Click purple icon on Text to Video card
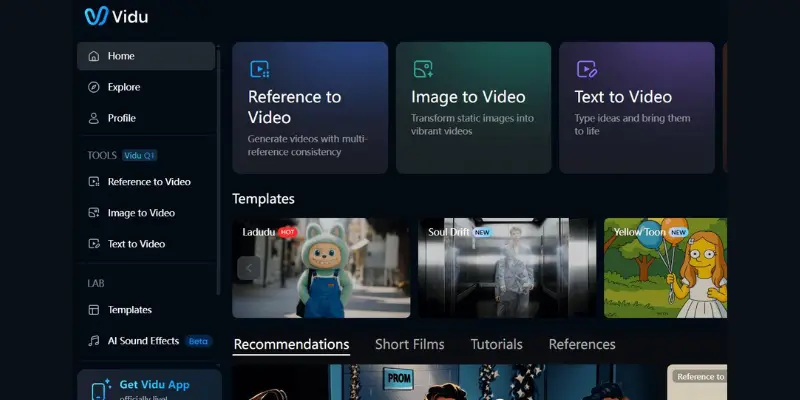The image size is (800, 400). (x=587, y=69)
